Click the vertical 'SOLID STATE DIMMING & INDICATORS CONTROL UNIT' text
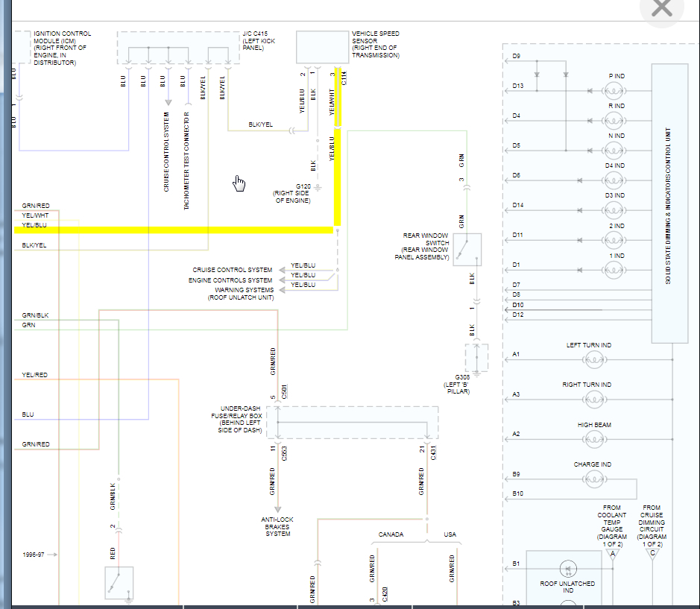 (x=668, y=206)
